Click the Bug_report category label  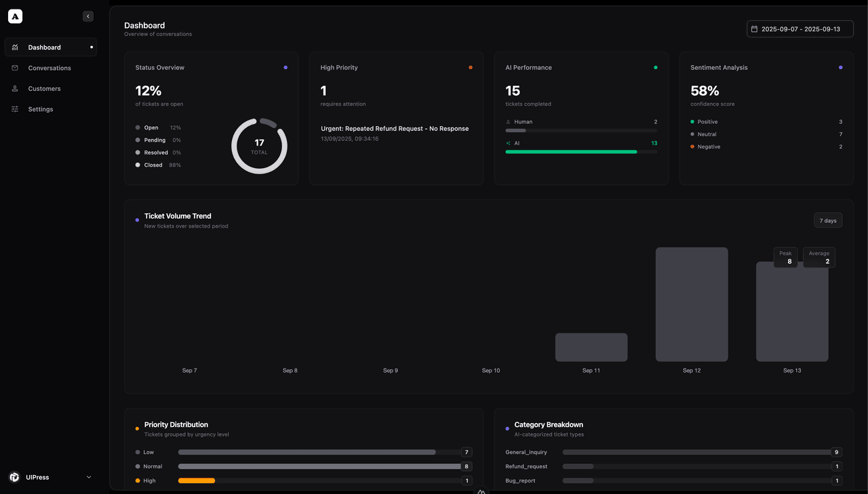coord(521,480)
